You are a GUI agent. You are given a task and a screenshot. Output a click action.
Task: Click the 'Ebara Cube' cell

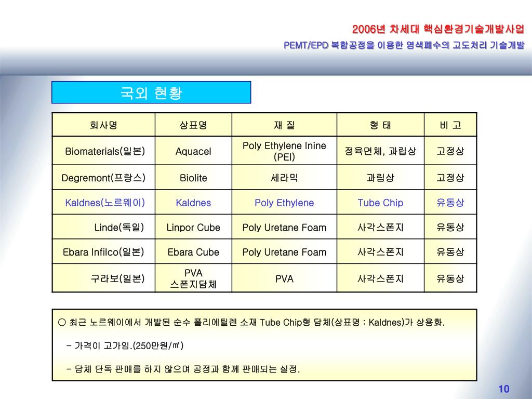(193, 252)
